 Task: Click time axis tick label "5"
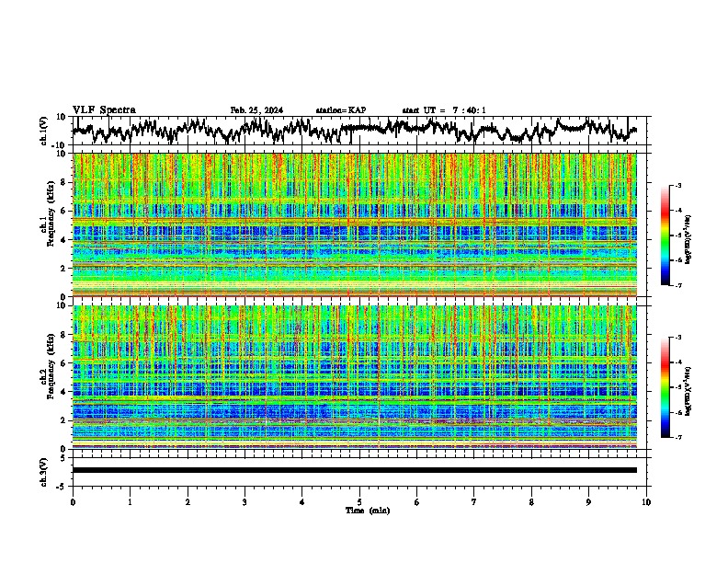click(359, 502)
